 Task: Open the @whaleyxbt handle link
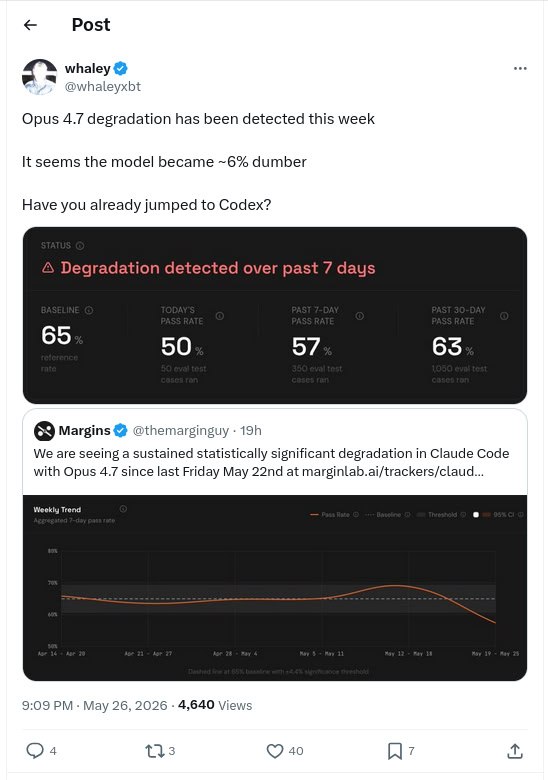coord(103,87)
